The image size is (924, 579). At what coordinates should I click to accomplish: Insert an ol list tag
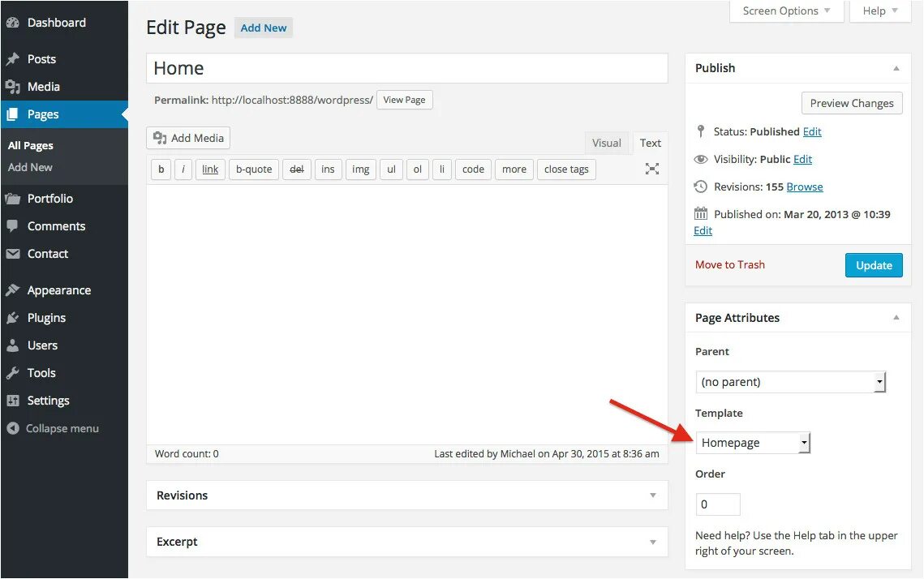click(418, 169)
